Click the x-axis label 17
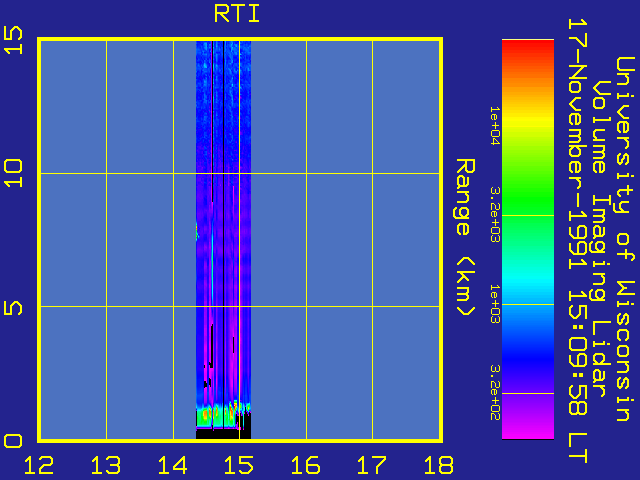Viewport: 640px width, 480px height. pos(372,466)
